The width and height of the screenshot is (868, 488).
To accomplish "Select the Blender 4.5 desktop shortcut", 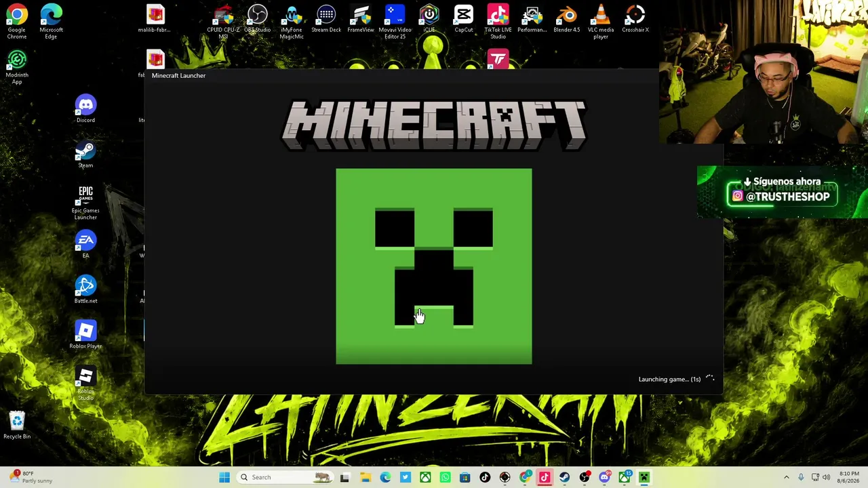I will click(567, 18).
